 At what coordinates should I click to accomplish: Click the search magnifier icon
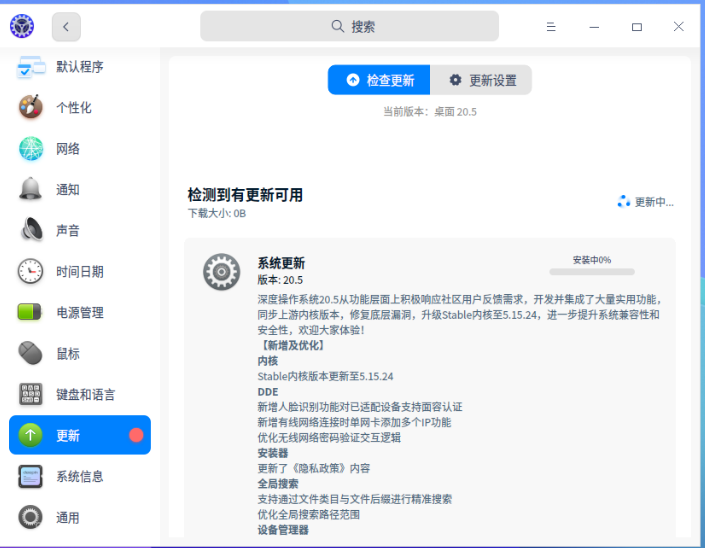pyautogui.click(x=337, y=26)
